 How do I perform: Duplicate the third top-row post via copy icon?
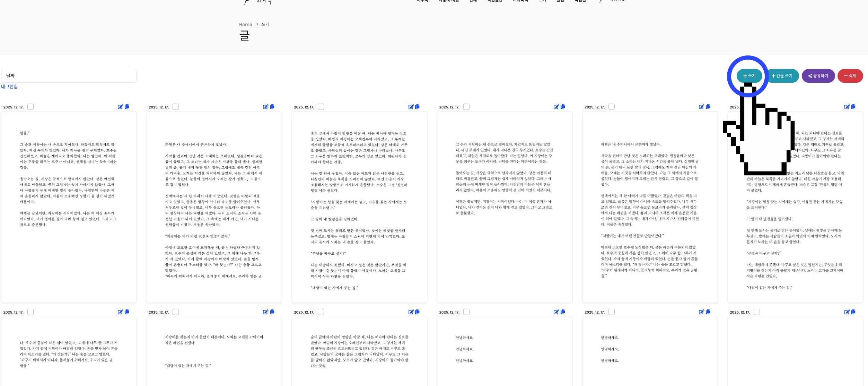pos(417,107)
